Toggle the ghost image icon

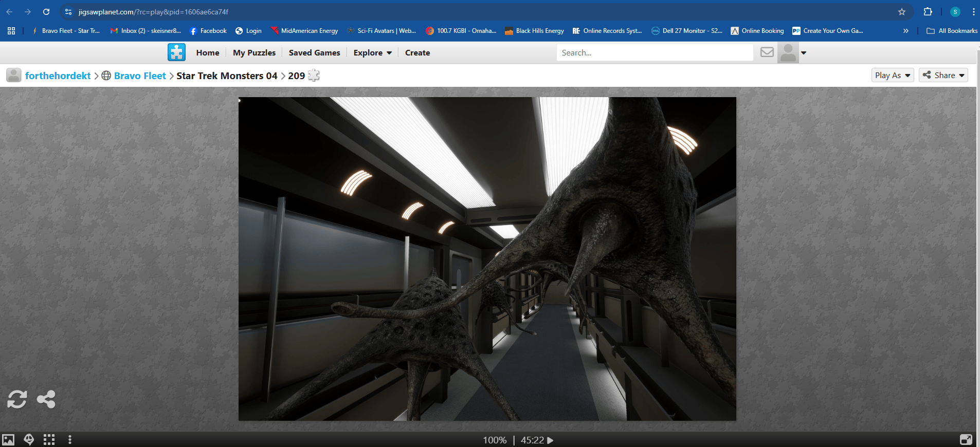tap(29, 440)
